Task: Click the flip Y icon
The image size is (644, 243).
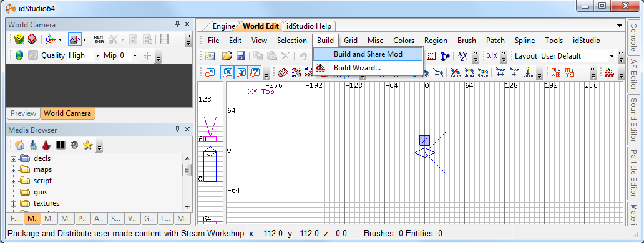Action: 570,72
